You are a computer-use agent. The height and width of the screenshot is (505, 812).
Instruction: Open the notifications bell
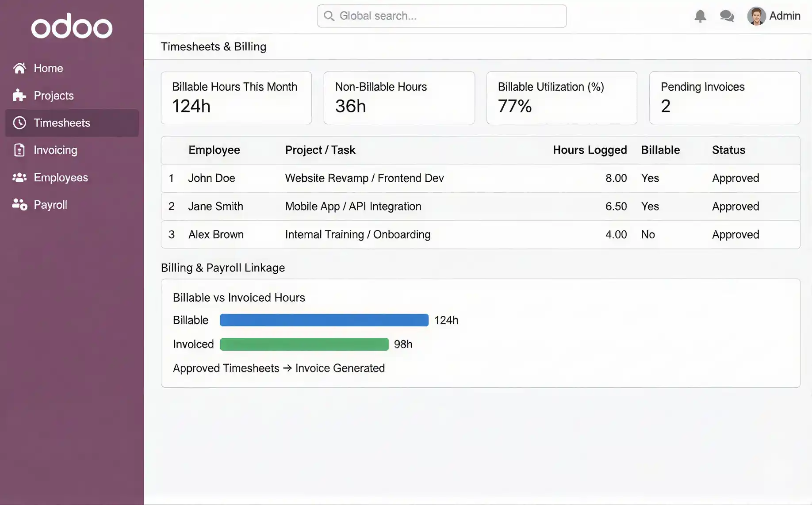tap(700, 16)
